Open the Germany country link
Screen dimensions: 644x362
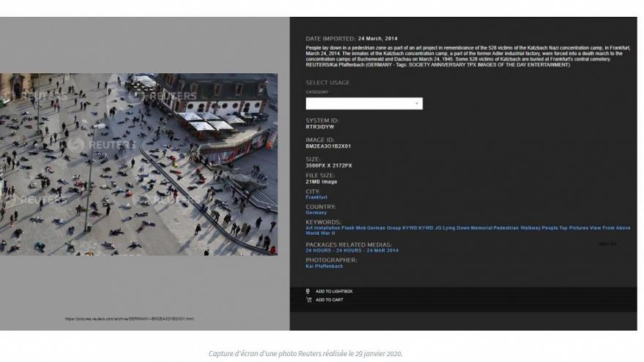316,212
